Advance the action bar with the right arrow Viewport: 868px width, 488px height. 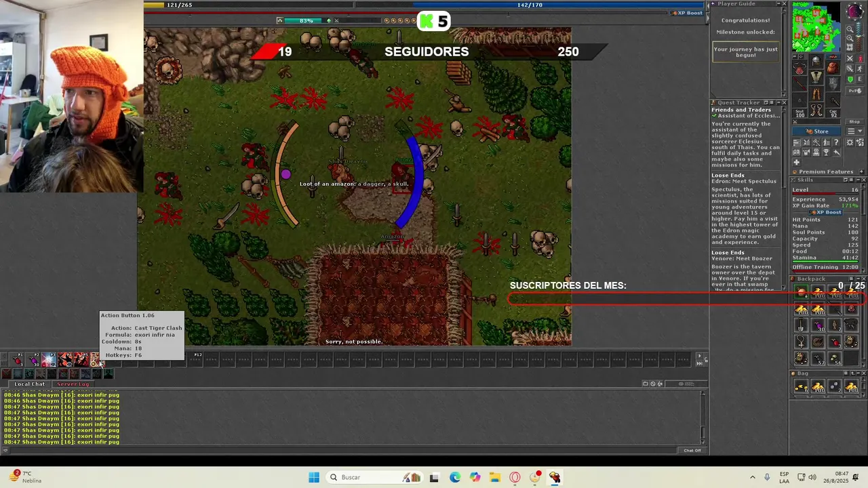(x=699, y=356)
